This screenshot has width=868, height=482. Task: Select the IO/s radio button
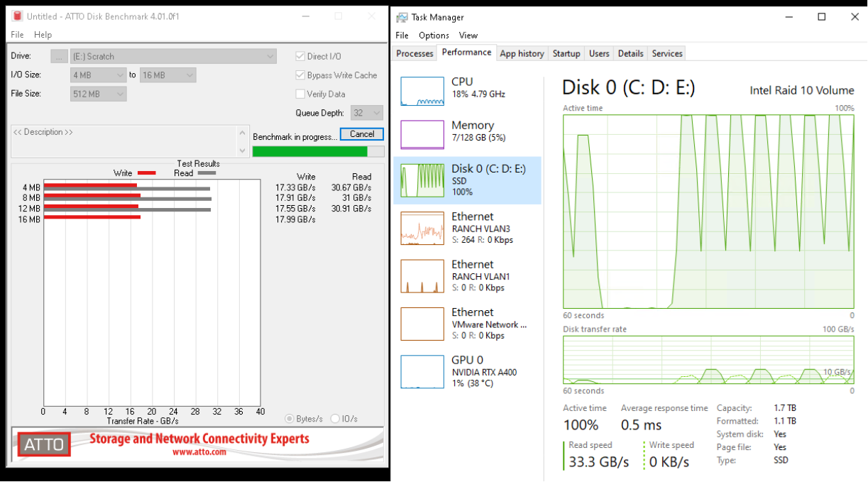coord(335,419)
